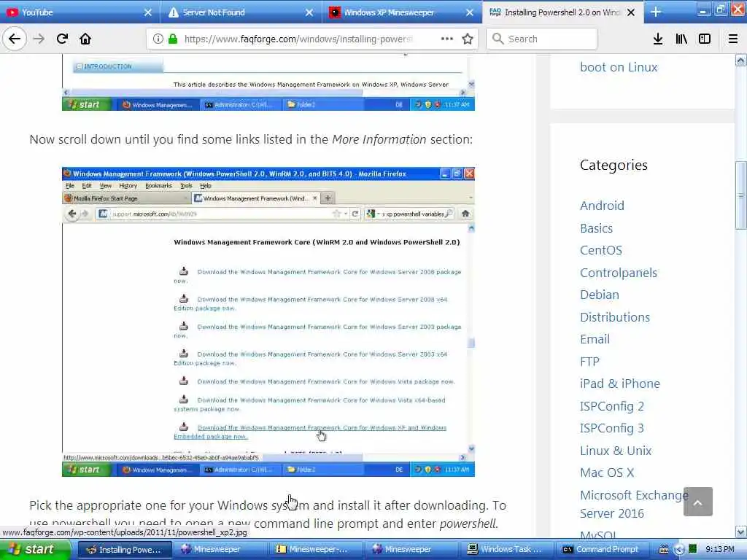Close the Server Not Found tab
This screenshot has width=747, height=560.
tap(309, 12)
